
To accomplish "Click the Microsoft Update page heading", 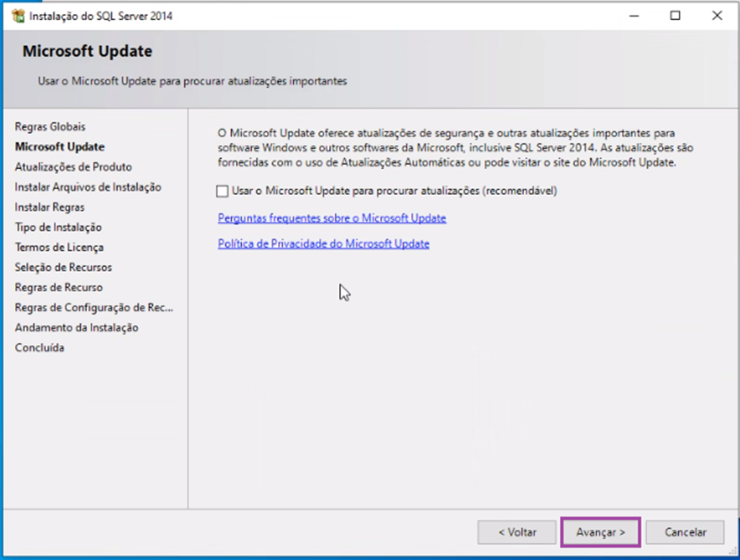I will (x=87, y=51).
